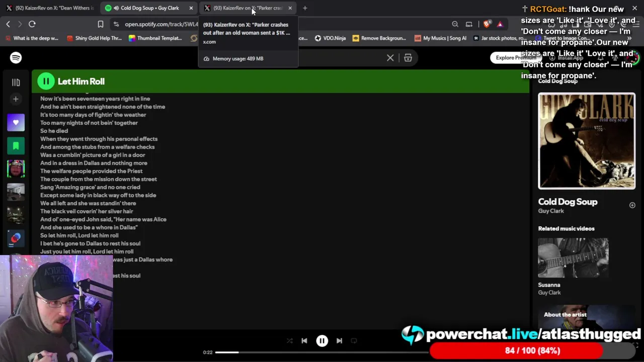Open the Spotify Browse icon
This screenshot has width=644, height=362.
(x=408, y=58)
